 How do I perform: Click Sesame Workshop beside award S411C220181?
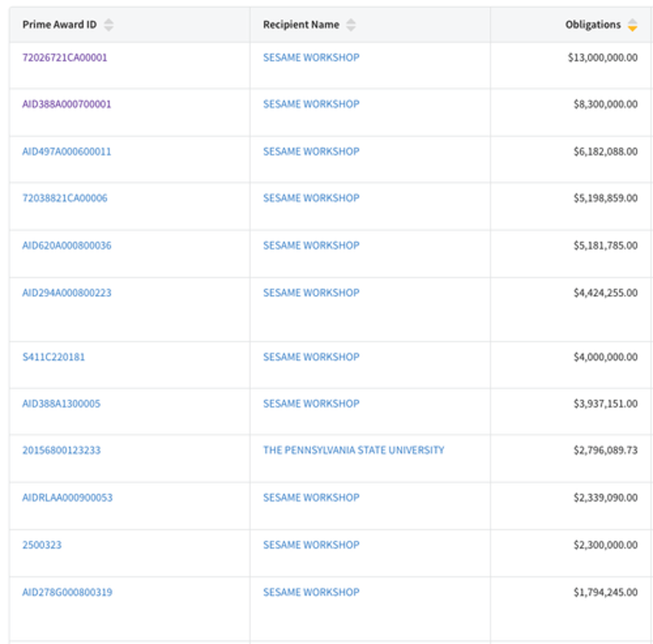point(311,357)
